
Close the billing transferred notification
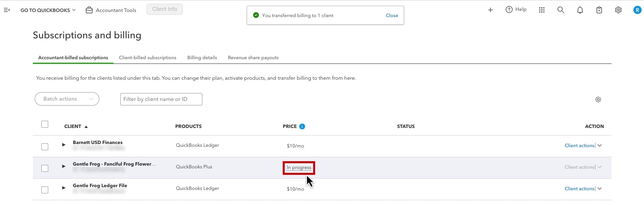(x=392, y=15)
